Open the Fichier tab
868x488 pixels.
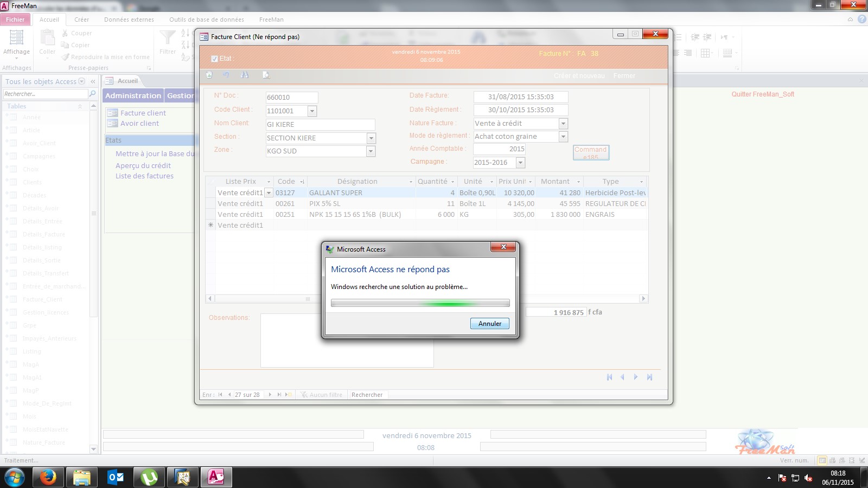(15, 20)
